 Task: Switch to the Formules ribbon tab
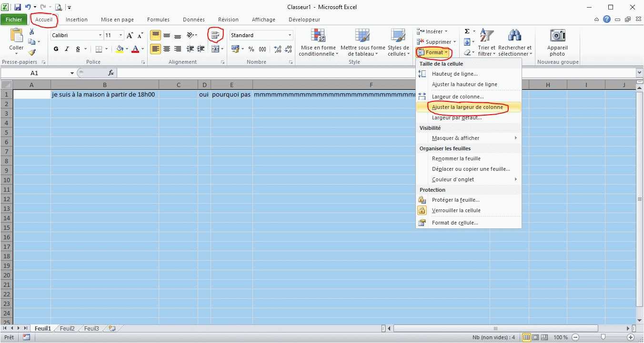pos(158,20)
